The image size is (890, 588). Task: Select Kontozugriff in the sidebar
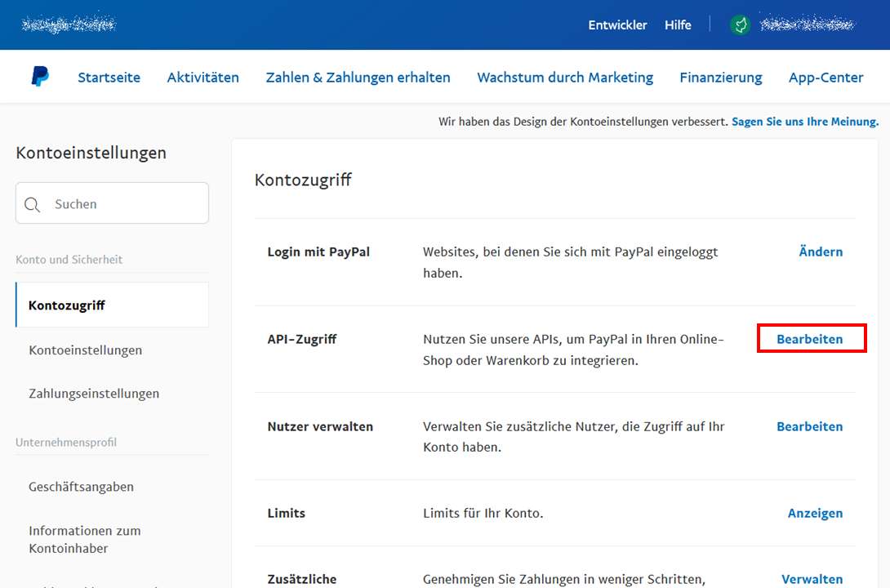tap(113, 305)
